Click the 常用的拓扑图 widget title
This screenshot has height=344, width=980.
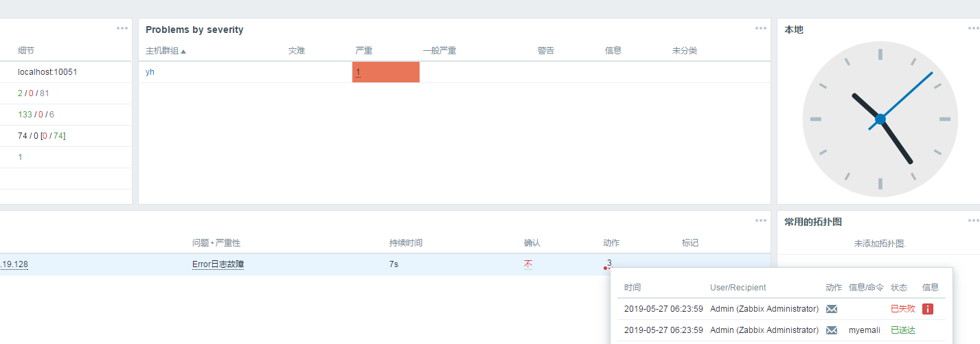pos(813,222)
